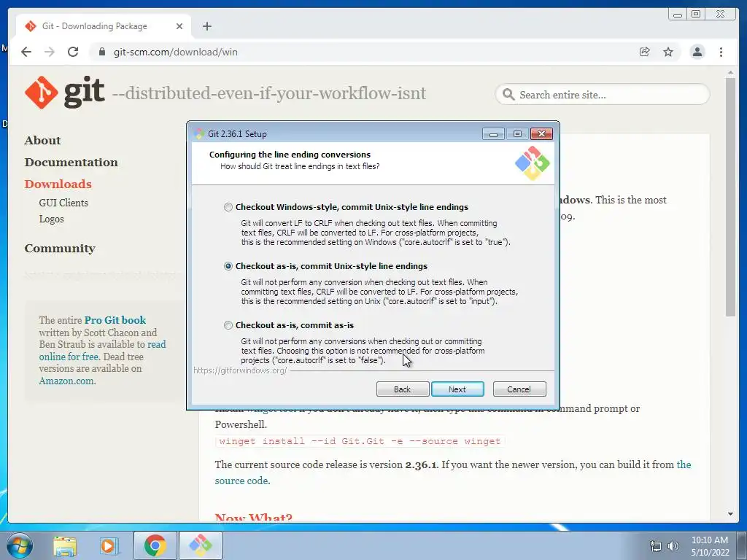Image resolution: width=747 pixels, height=560 pixels.
Task: Open File Explorer from taskbar
Action: [65, 545]
